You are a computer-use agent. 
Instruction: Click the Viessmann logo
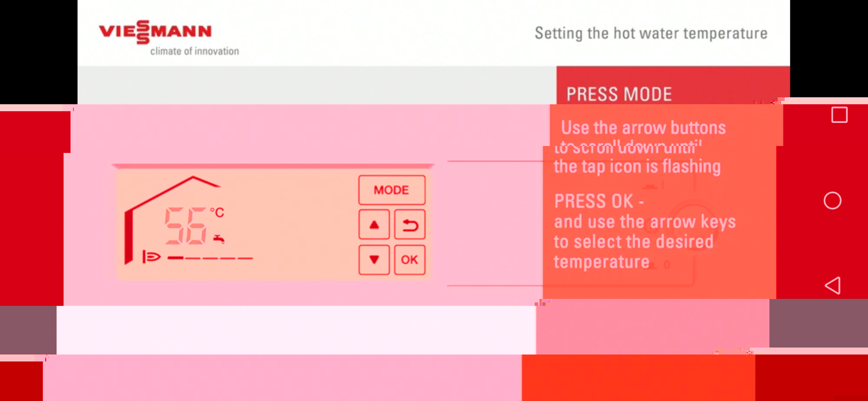(155, 32)
